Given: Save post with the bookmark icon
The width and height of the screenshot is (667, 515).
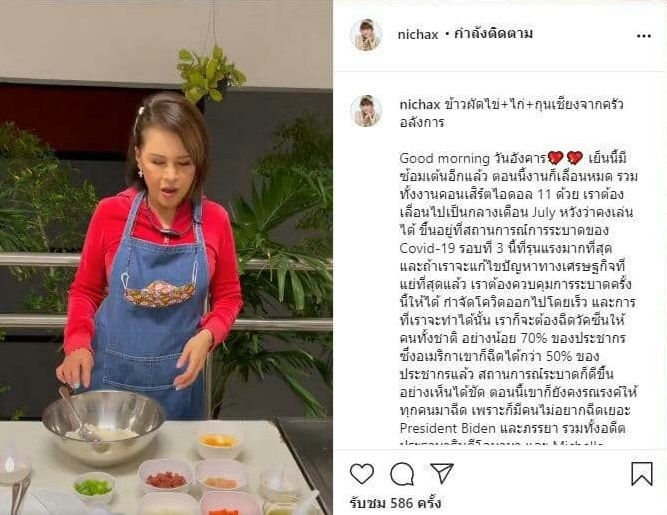Looking at the screenshot, I should (641, 474).
